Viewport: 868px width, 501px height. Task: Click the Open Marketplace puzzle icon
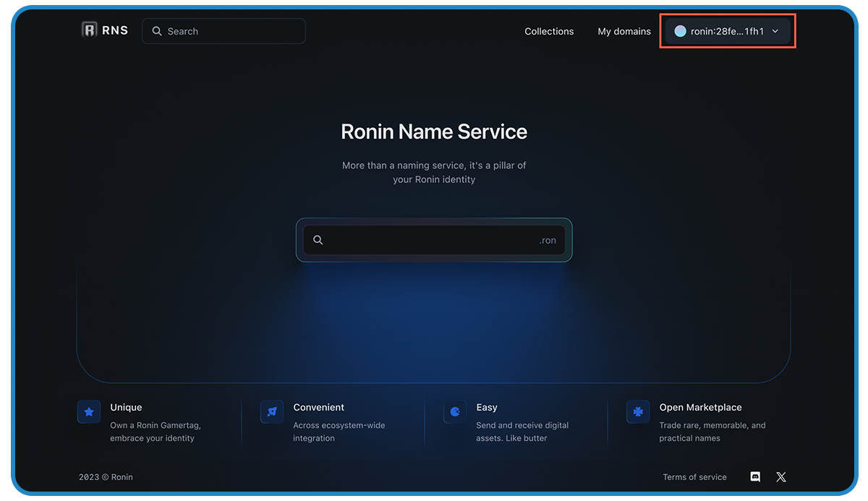tap(638, 412)
